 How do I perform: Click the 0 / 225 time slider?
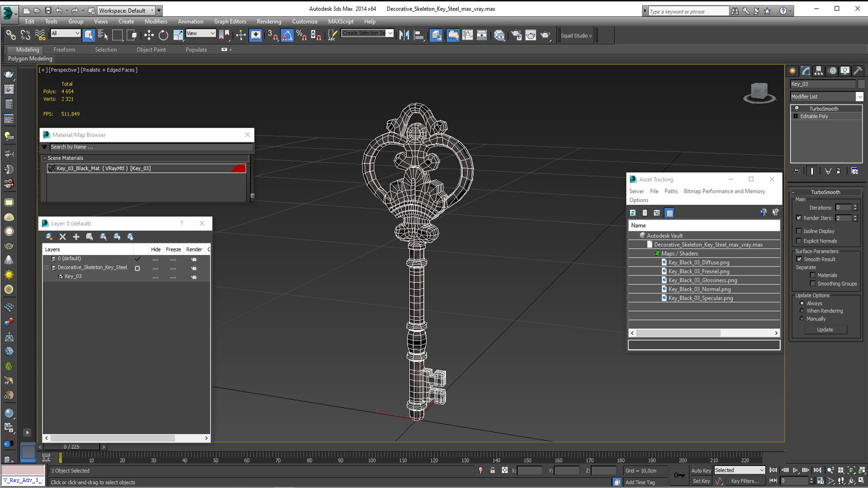[x=71, y=447]
